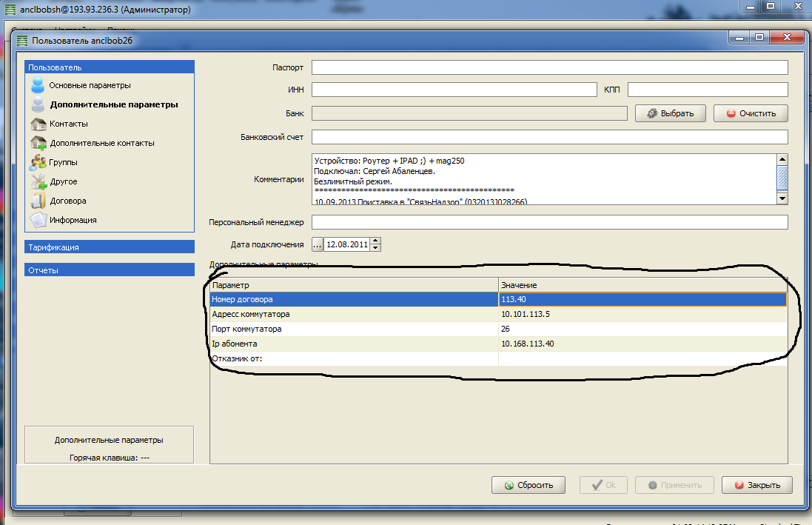Select the Адресс коммутатора row
812x525 pixels.
499,314
